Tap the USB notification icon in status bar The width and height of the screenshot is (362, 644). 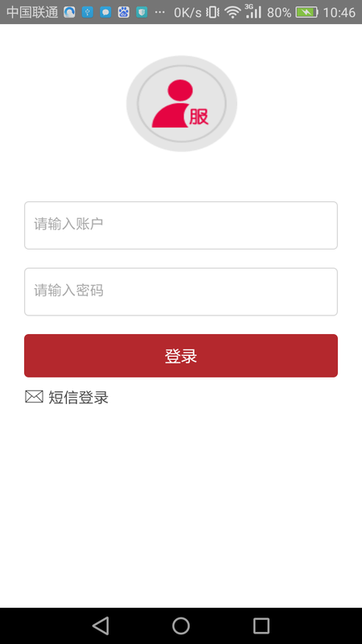pyautogui.click(x=88, y=12)
